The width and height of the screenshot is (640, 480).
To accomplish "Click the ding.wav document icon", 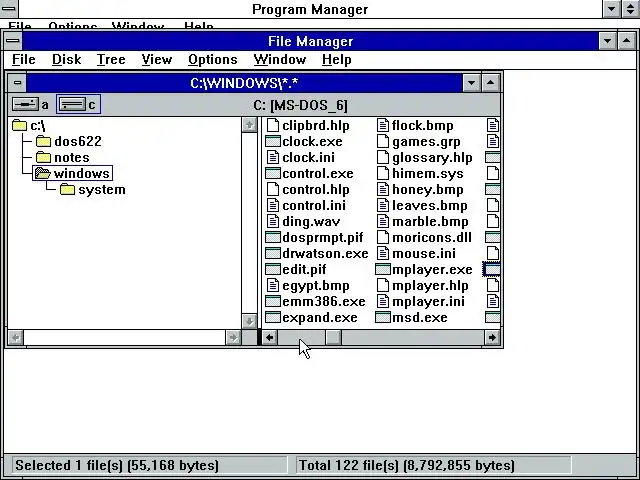I will 273,221.
